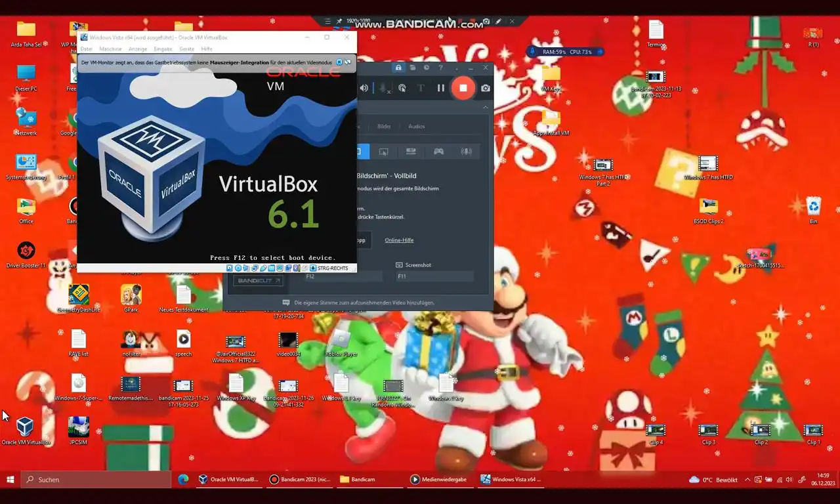Toggle the text overlay T icon
The height and width of the screenshot is (504, 840).
(421, 88)
